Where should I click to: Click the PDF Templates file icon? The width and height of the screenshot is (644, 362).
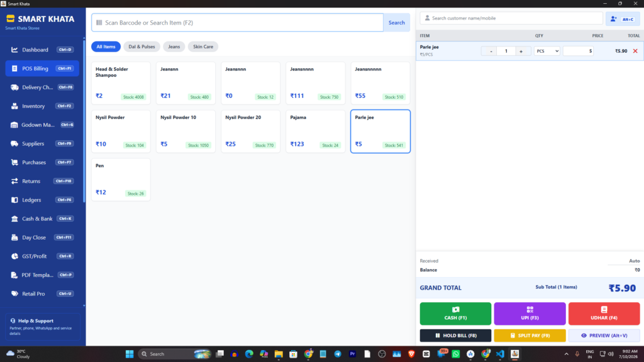click(14, 275)
